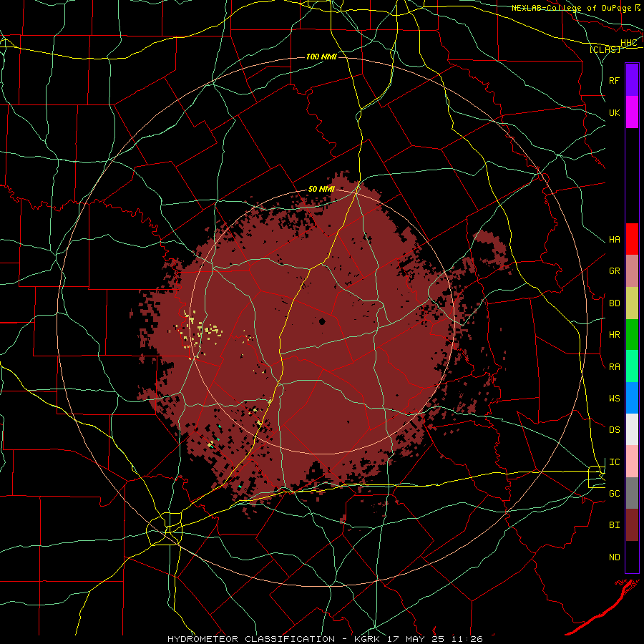This screenshot has width=644, height=644.
Task: Click the WS blue legend swatch
Action: 632,398
